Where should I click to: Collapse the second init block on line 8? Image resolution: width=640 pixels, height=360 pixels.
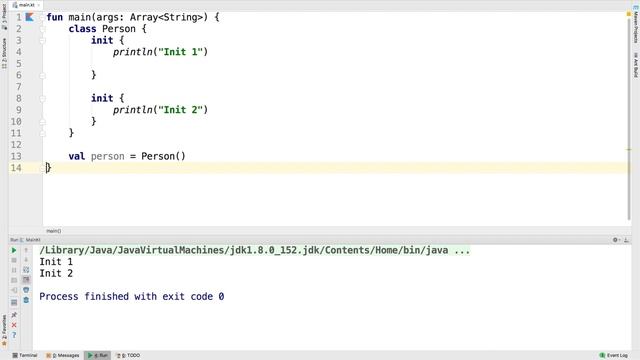pyautogui.click(x=42, y=98)
